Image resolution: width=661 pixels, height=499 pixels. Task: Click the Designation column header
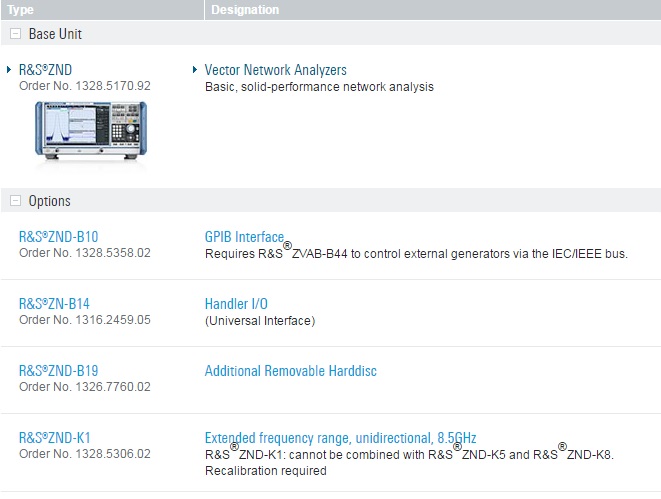[245, 10]
